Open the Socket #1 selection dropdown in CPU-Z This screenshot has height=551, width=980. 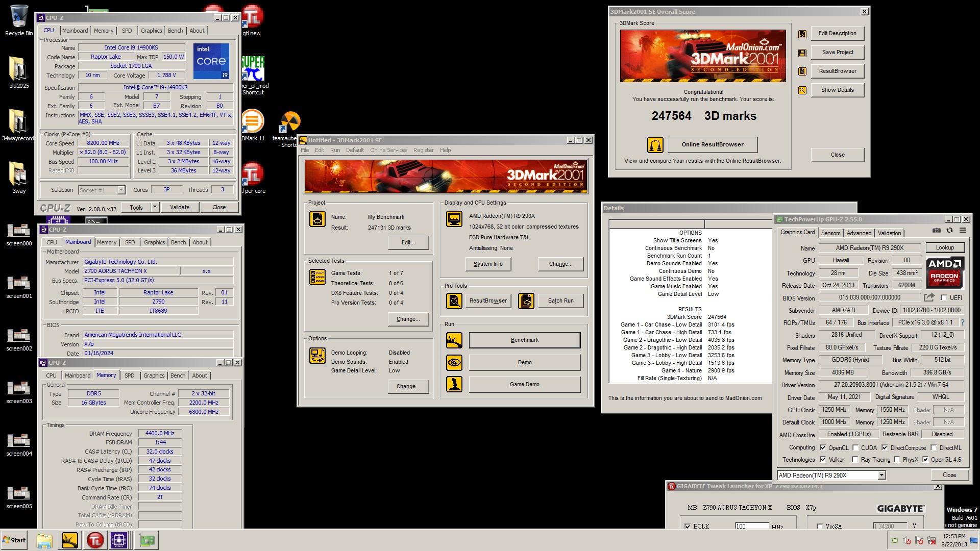(x=121, y=190)
